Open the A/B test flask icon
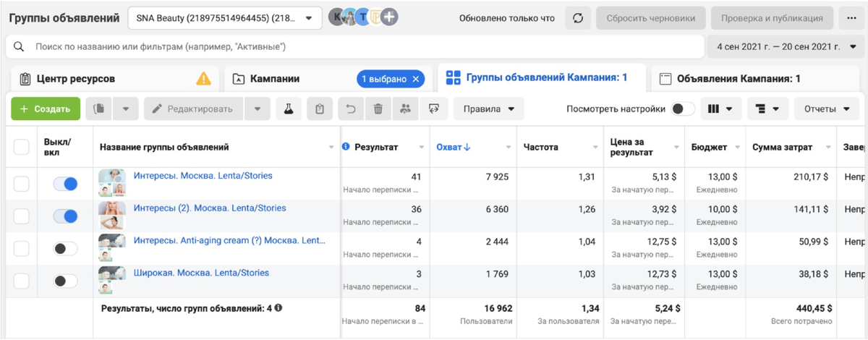Screen dimensions: 868x340 (x=288, y=109)
